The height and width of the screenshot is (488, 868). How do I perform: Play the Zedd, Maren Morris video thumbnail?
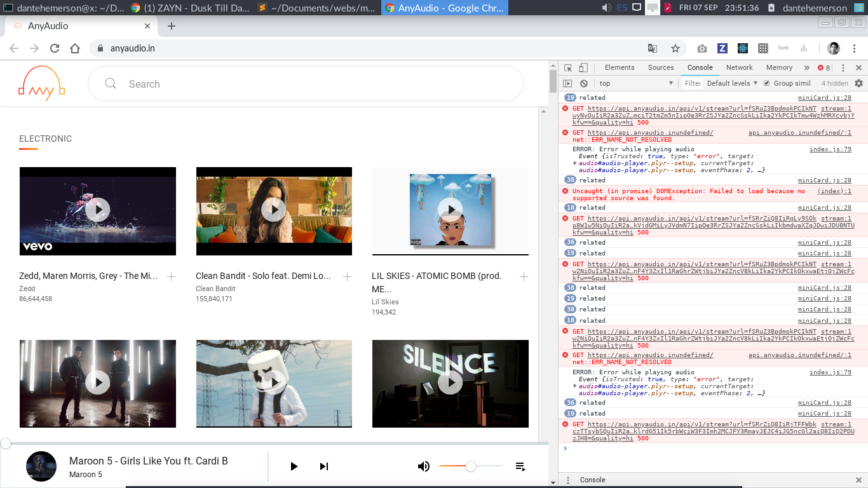pyautogui.click(x=97, y=210)
